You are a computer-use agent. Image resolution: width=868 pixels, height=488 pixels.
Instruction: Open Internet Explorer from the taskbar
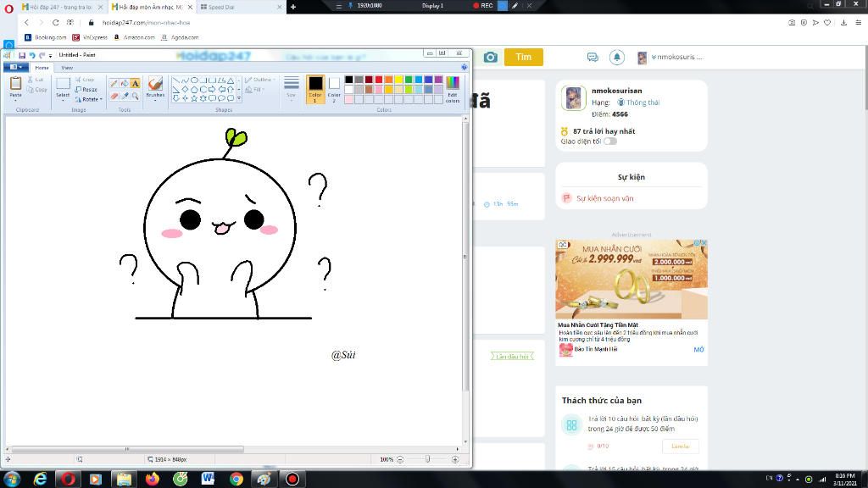[40, 480]
